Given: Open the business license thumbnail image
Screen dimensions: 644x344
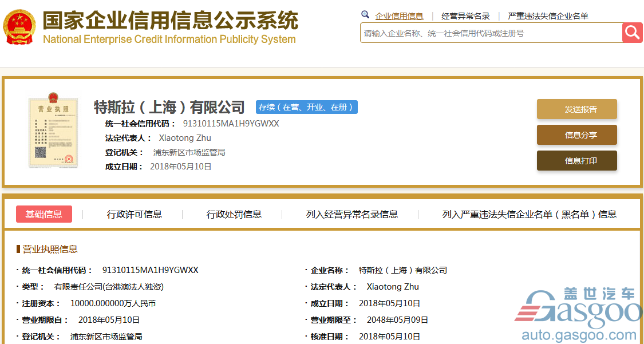Looking at the screenshot, I should [53, 130].
